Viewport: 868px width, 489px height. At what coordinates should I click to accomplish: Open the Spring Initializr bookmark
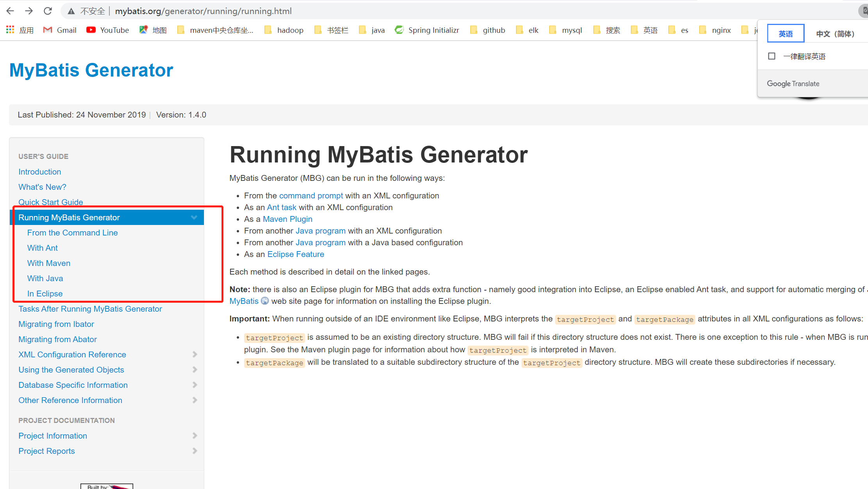427,30
